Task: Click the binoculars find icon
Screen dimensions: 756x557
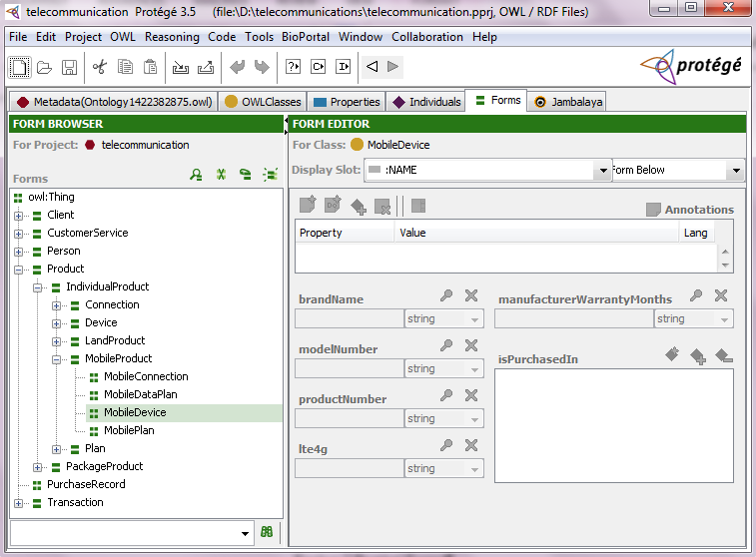Action: click(x=267, y=532)
